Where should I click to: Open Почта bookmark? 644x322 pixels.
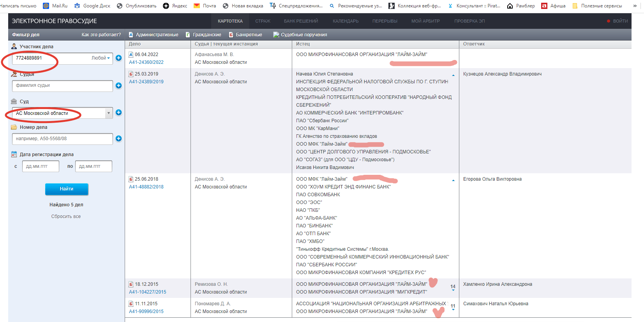[x=205, y=6]
